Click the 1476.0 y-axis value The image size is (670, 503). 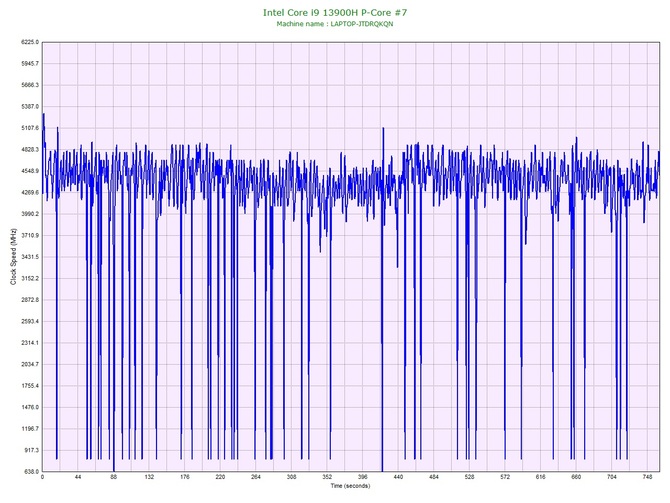click(x=30, y=407)
